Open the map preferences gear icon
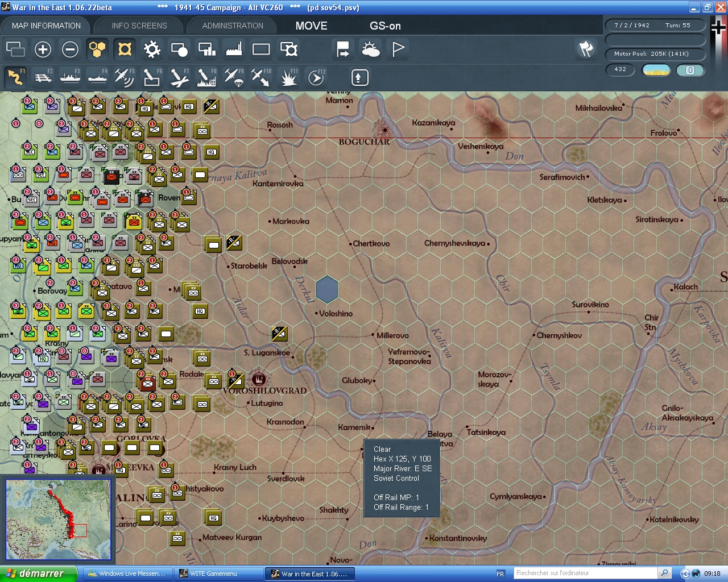Image resolution: width=728 pixels, height=582 pixels. (x=151, y=49)
